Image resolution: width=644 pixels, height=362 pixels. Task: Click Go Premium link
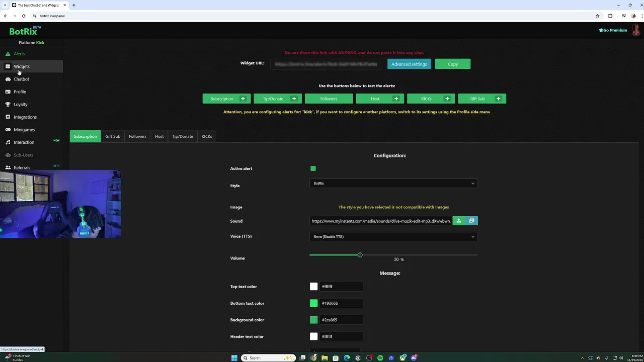click(x=613, y=30)
